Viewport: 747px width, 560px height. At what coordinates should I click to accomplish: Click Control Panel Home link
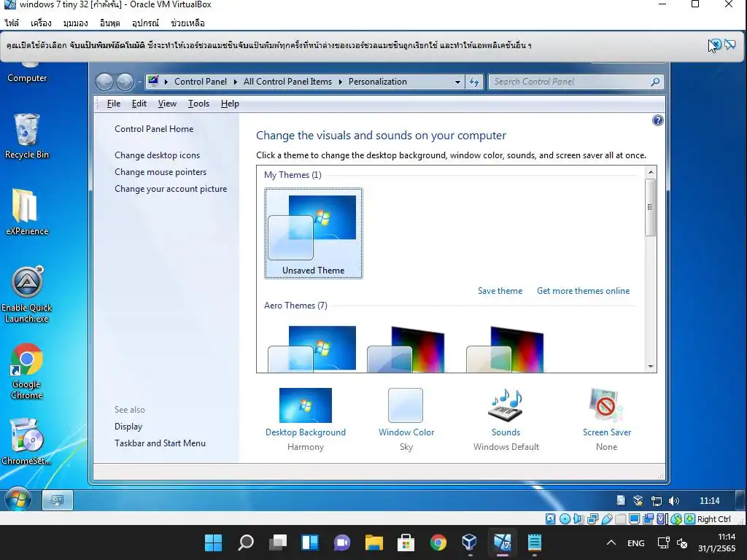tap(154, 129)
